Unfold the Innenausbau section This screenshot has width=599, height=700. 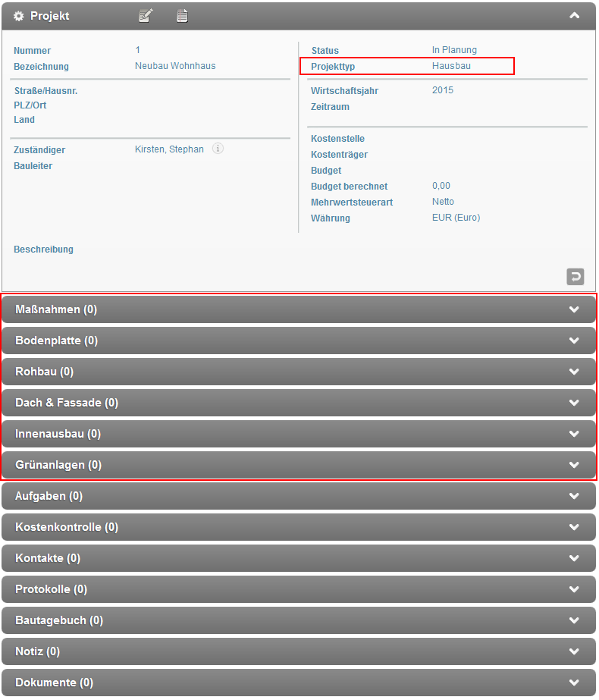[x=574, y=434]
